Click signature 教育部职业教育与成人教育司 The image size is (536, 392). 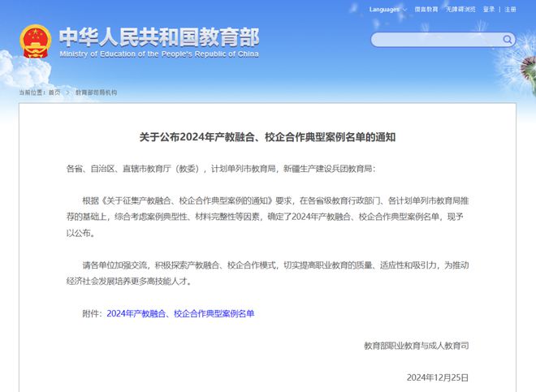(416, 346)
